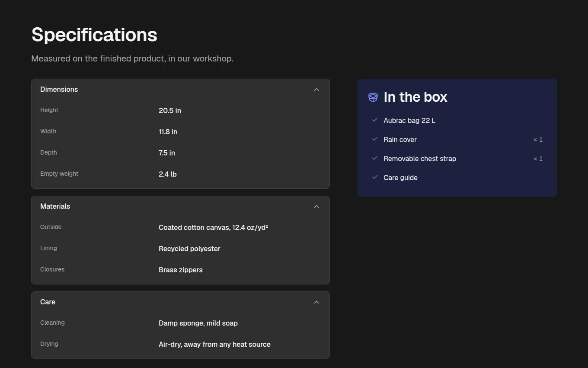Click the × 1 quantity for Rain cover

[538, 139]
